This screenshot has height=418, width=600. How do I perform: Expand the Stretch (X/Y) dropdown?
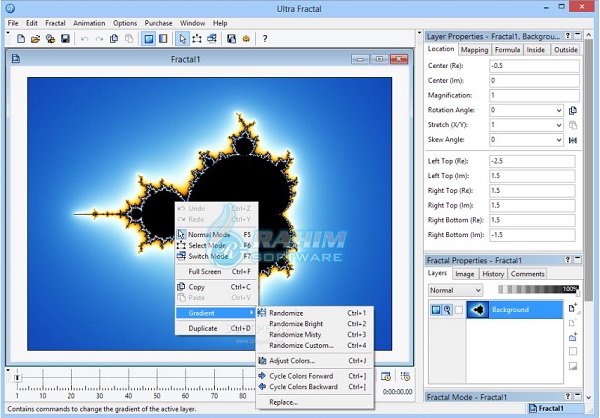[x=557, y=125]
